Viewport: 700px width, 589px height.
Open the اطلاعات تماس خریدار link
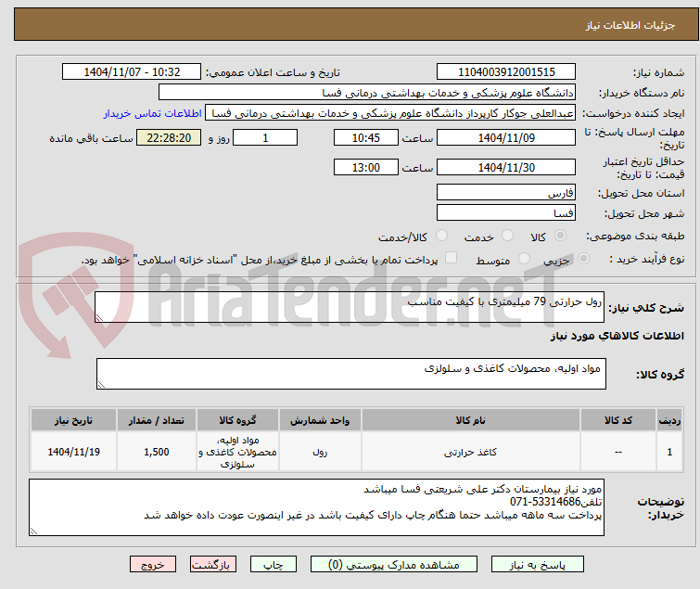(x=153, y=114)
